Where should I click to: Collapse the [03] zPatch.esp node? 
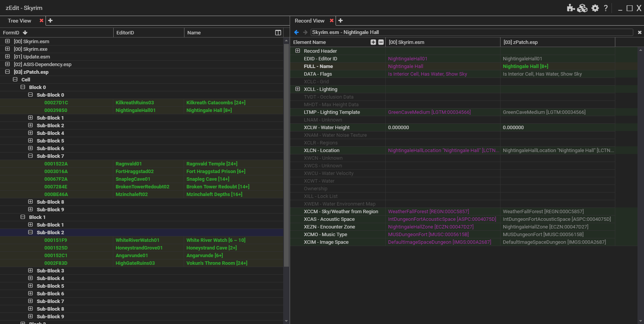pyautogui.click(x=7, y=72)
